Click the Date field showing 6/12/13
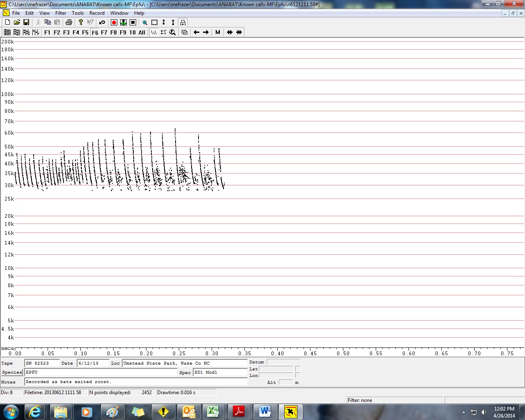The image size is (525, 420). 93,363
